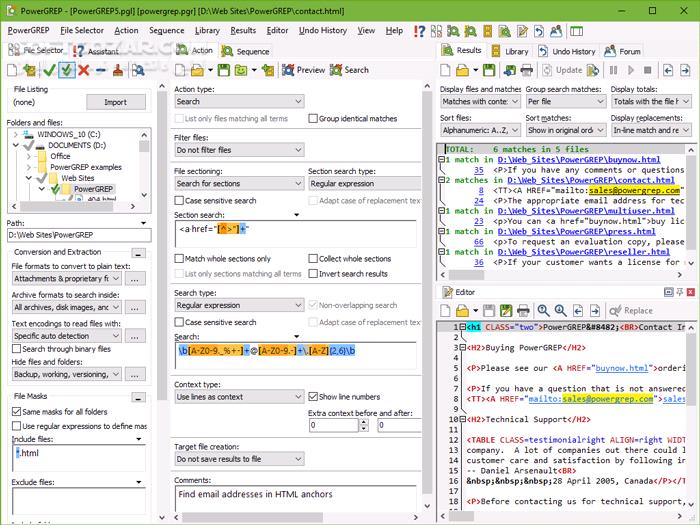
Task: Open the Search type dropdown
Action: (x=239, y=305)
